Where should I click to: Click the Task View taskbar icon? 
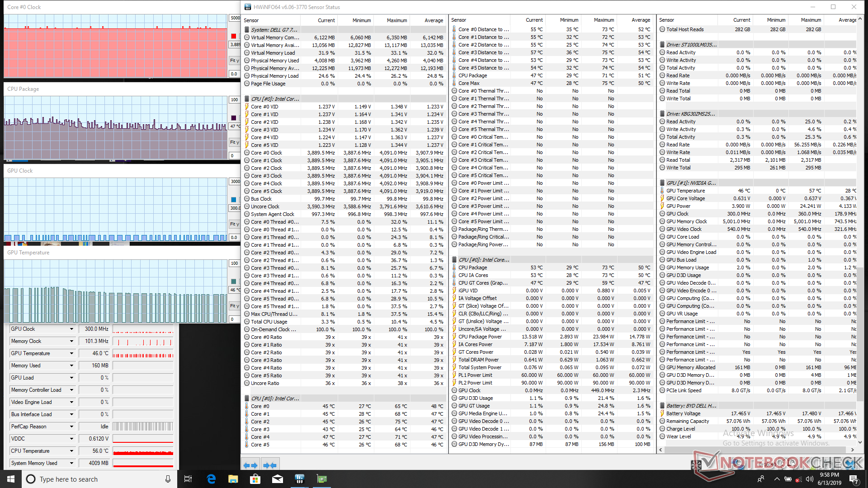(188, 479)
